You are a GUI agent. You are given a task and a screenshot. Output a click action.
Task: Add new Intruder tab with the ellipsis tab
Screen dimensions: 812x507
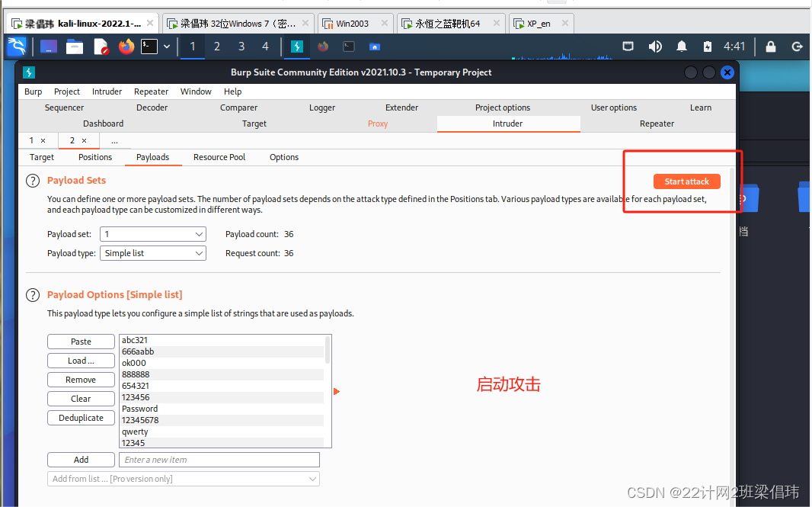click(x=114, y=140)
